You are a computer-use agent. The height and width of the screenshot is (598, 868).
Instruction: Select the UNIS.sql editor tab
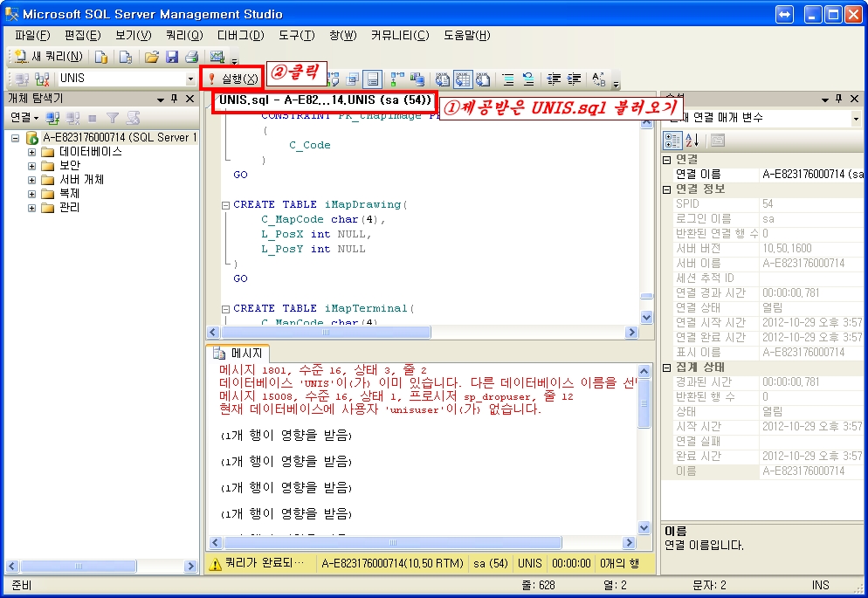(x=324, y=100)
